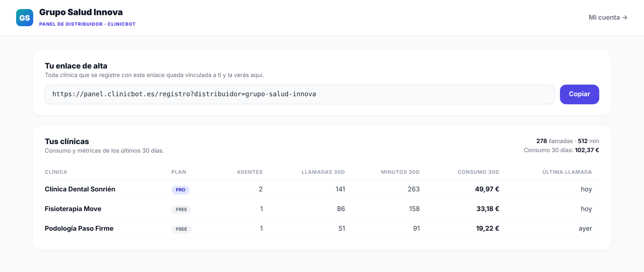The height and width of the screenshot is (272, 644).
Task: Click the Grupo Salud Innova title
Action: [x=81, y=12]
